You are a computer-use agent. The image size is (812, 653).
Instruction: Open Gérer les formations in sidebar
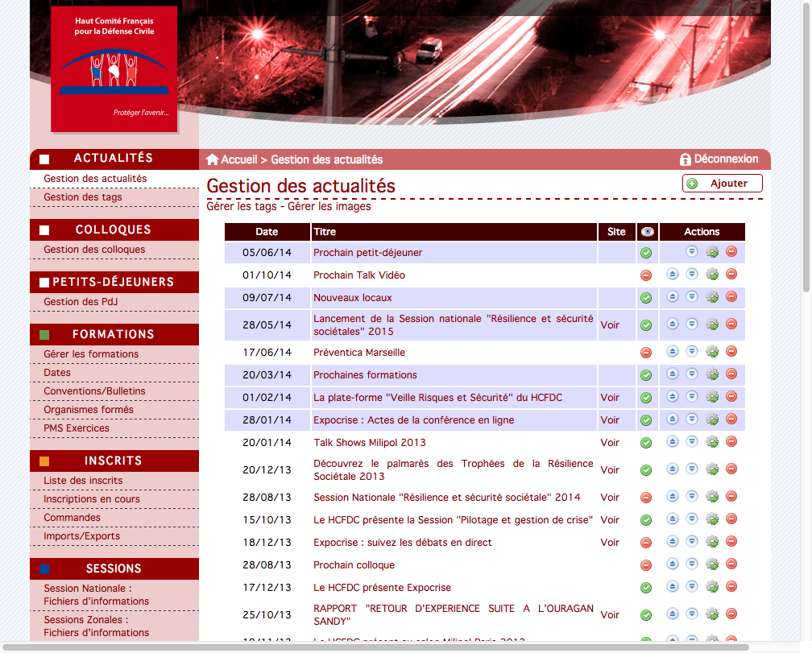tap(91, 354)
